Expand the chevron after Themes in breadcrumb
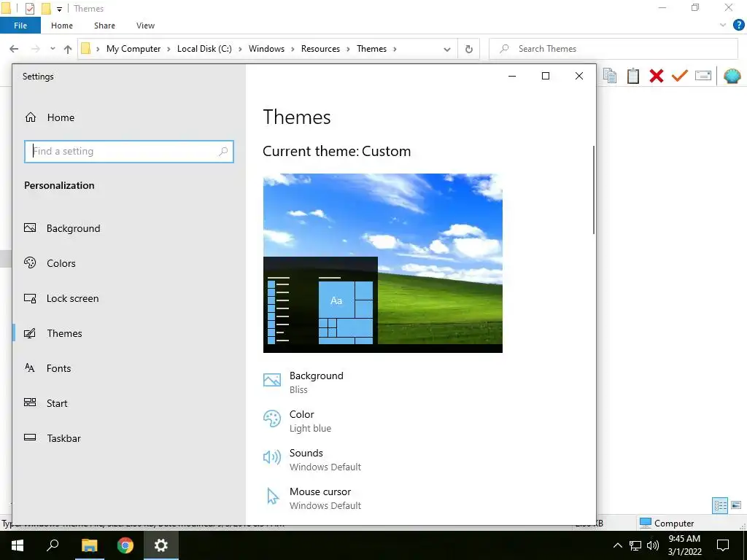This screenshot has height=560, width=747. pyautogui.click(x=395, y=49)
